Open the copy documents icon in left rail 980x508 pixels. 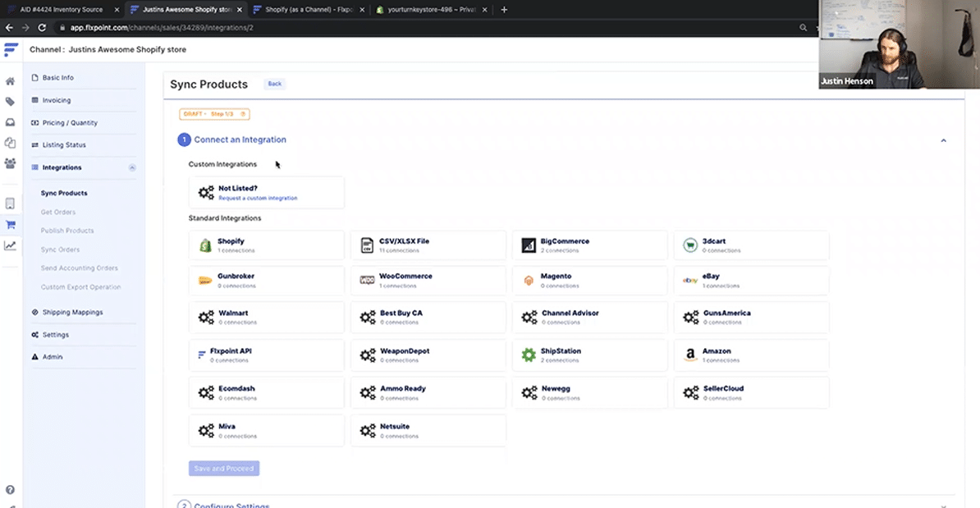[10, 143]
